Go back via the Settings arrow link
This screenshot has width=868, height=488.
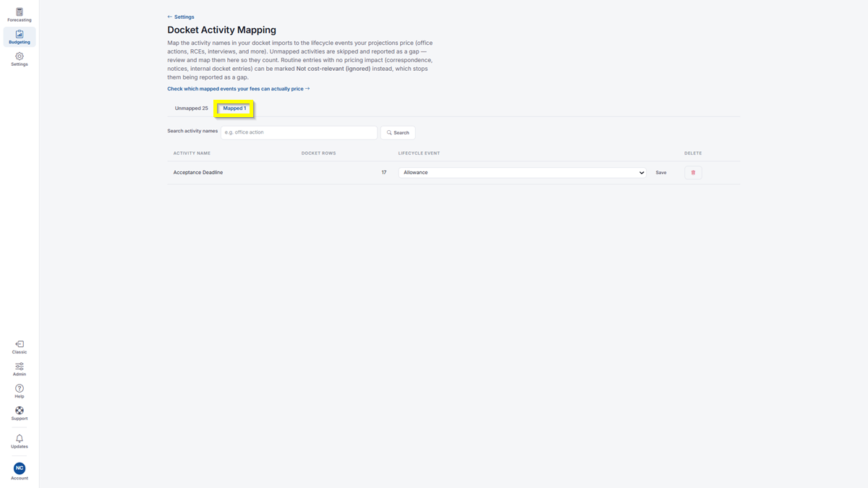[181, 17]
